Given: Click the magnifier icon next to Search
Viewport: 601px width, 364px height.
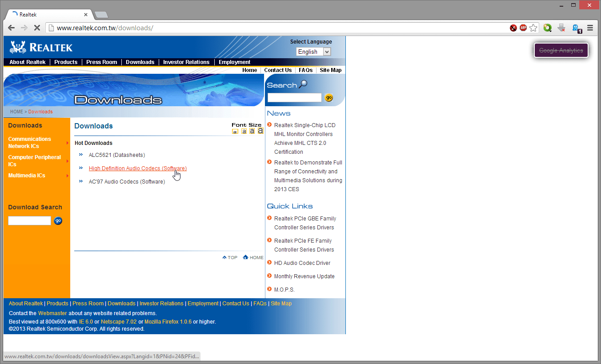Looking at the screenshot, I should 303,84.
